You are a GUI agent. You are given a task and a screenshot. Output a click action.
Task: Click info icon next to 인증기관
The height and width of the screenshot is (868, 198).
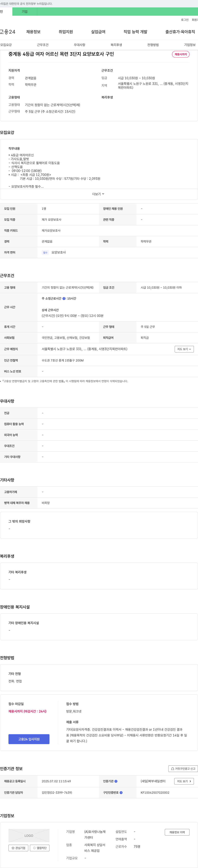coord(116,781)
